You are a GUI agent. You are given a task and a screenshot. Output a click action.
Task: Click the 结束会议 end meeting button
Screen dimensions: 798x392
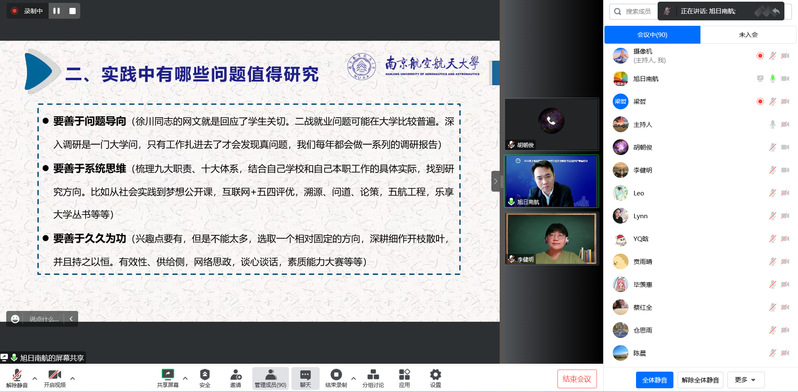pos(577,379)
